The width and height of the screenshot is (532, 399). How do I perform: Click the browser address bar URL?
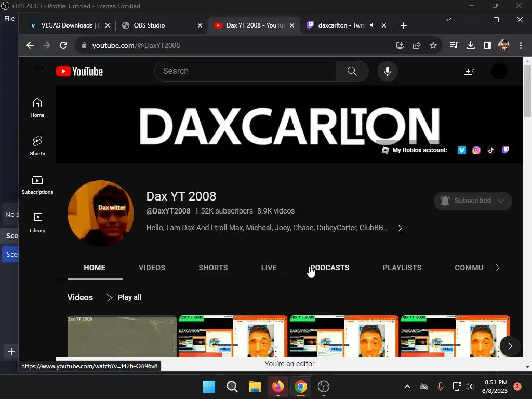point(136,45)
